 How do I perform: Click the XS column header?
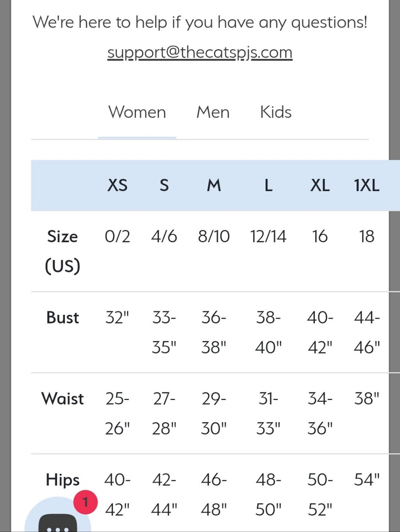pos(117,186)
